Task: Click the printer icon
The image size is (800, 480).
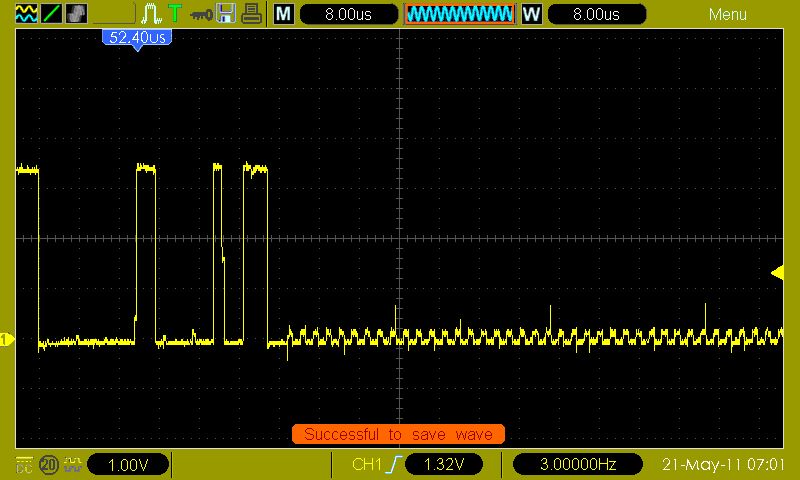Action: 252,13
